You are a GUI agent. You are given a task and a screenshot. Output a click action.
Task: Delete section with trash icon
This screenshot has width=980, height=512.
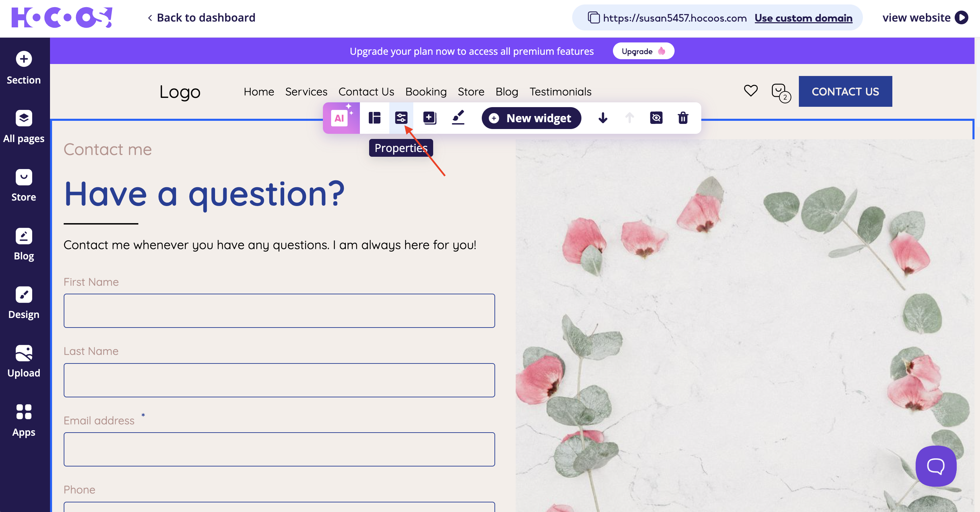(683, 118)
